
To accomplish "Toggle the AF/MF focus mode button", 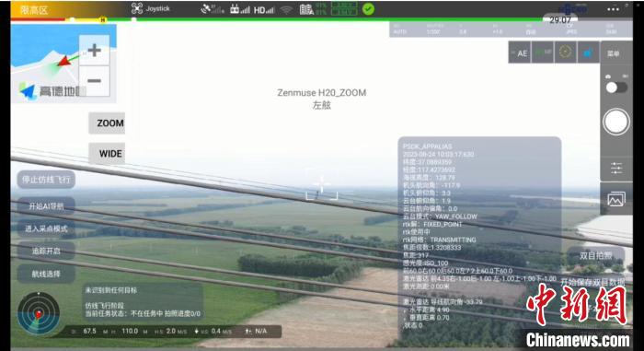I will tap(543, 53).
